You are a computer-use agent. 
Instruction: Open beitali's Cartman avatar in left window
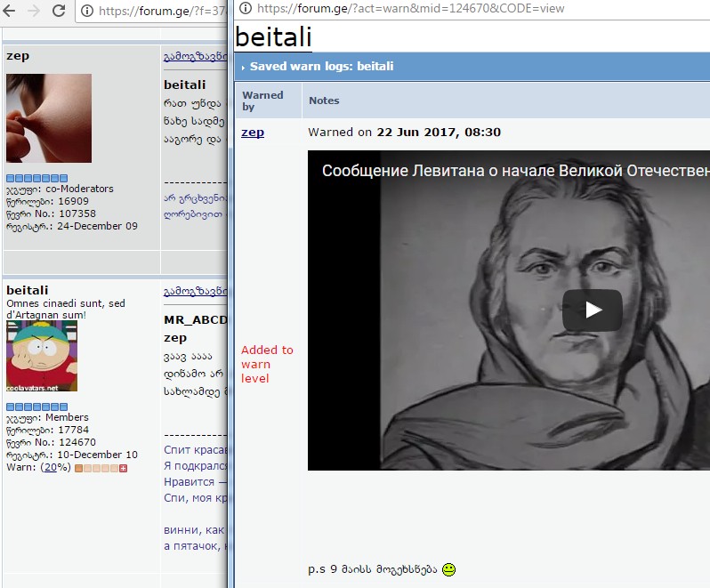[42, 356]
